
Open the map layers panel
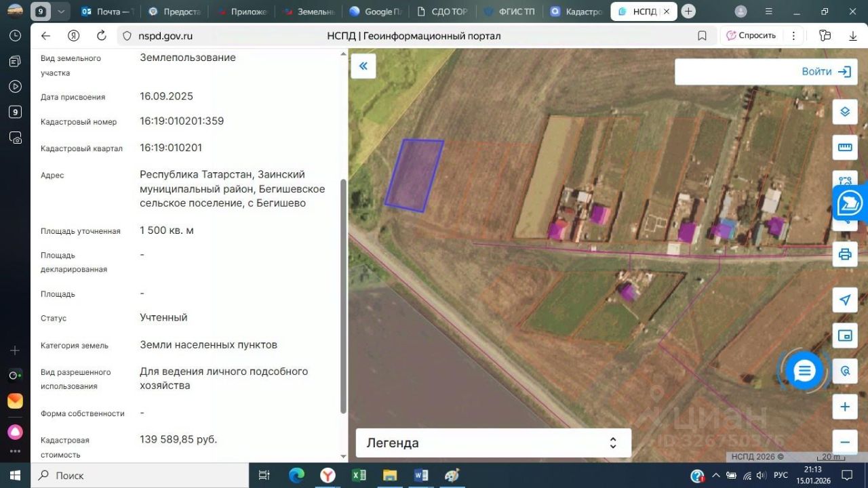tap(845, 112)
